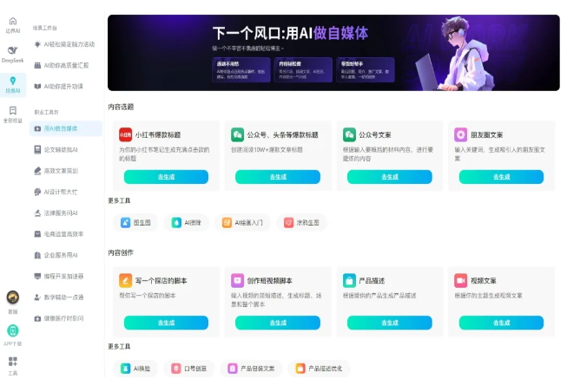567x392 pixels.
Task: Click 去生成 under 创作短视频脚本
Action: [x=278, y=323]
